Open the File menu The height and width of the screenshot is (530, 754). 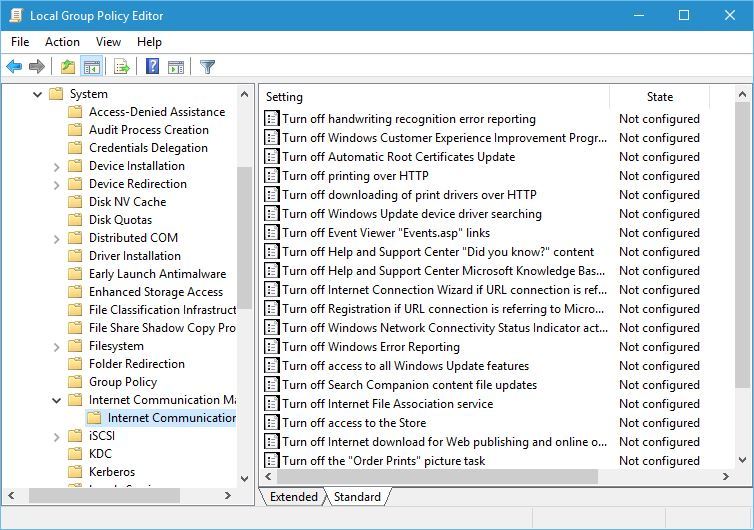coord(20,42)
